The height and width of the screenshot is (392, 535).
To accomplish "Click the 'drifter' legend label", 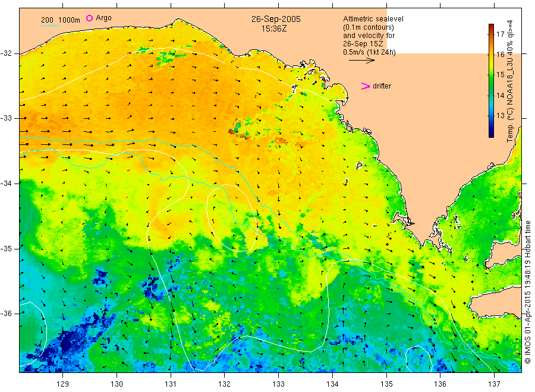I will 382,86.
